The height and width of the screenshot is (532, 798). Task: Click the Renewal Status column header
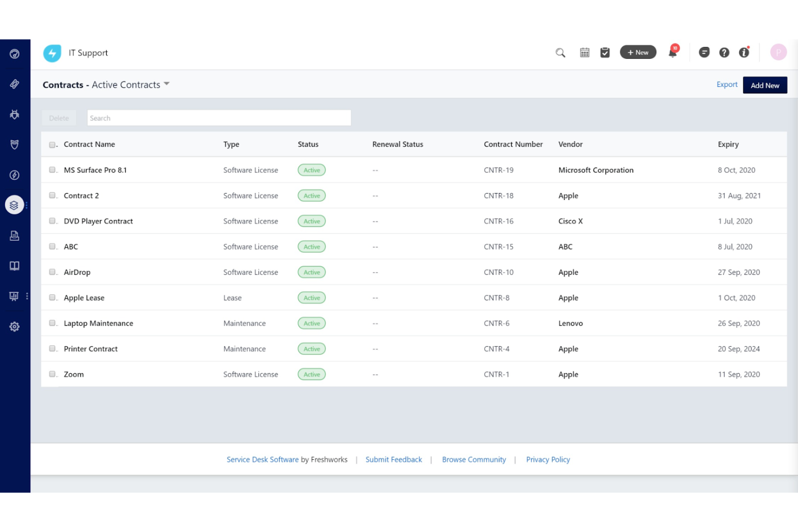[397, 144]
